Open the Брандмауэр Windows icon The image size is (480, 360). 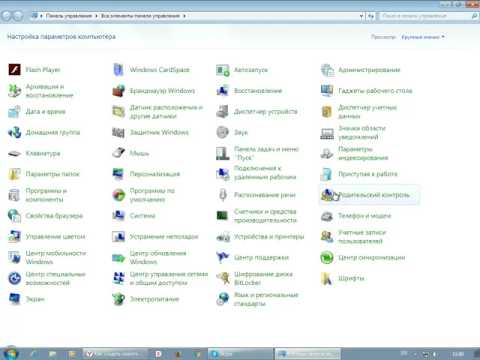pos(118,91)
